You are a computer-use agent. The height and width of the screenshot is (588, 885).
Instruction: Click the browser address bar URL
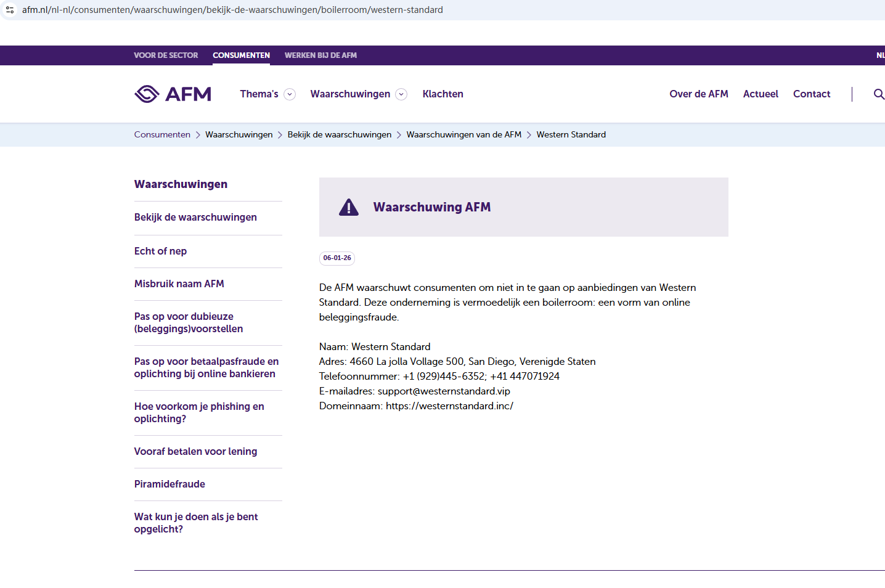[232, 10]
